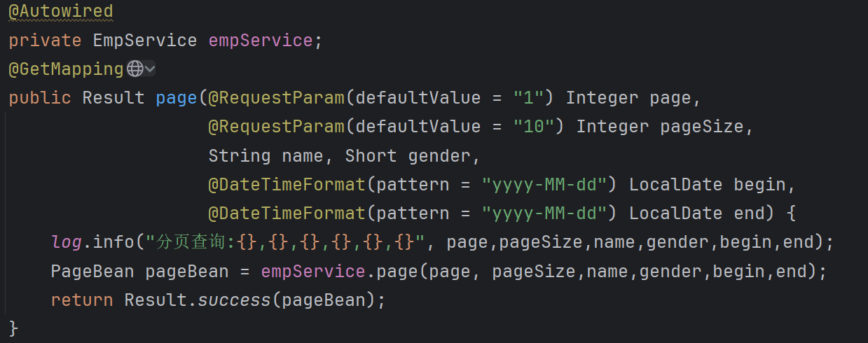This screenshot has width=868, height=343.
Task: Expand the chevron dropdown next to @GetMapping
Action: click(151, 69)
